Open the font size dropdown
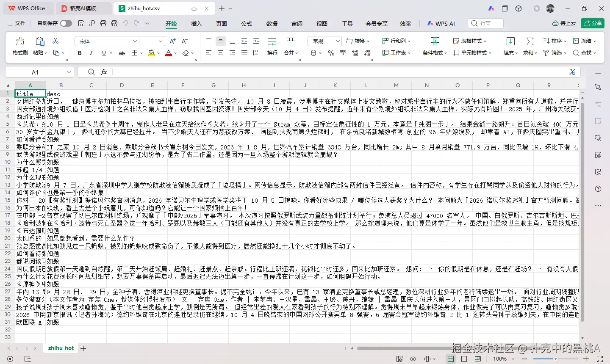 pyautogui.click(x=161, y=41)
